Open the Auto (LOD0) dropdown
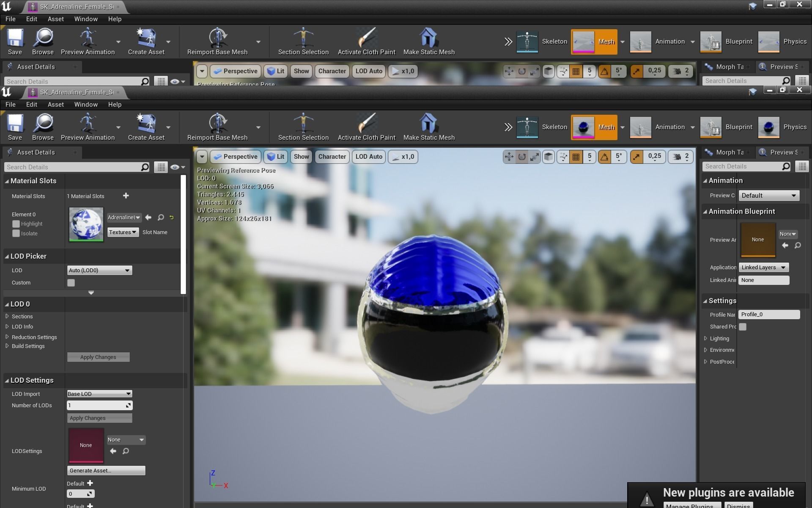 click(x=99, y=271)
